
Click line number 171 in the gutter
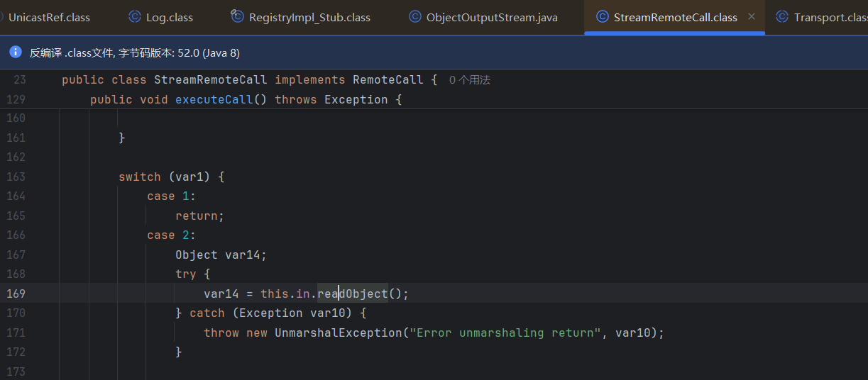point(16,332)
